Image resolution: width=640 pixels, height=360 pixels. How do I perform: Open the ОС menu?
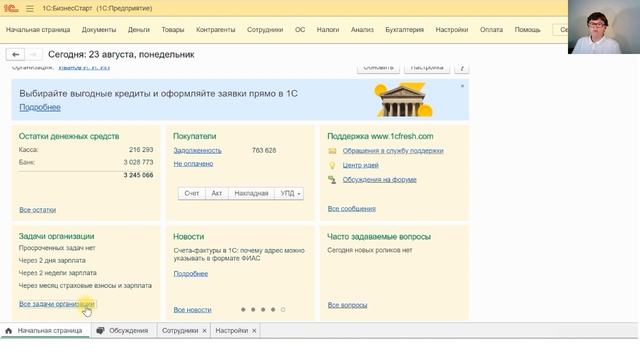tap(300, 30)
